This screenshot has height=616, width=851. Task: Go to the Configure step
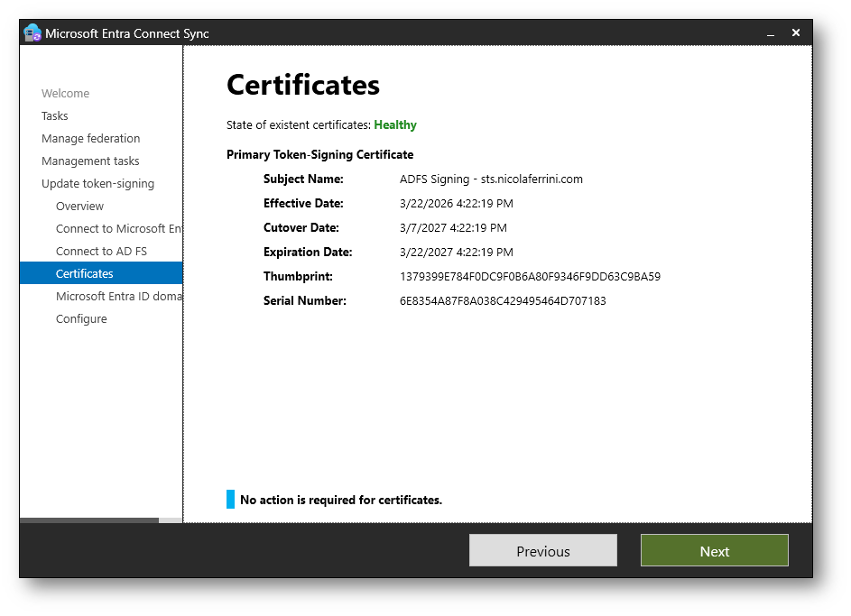click(x=81, y=318)
